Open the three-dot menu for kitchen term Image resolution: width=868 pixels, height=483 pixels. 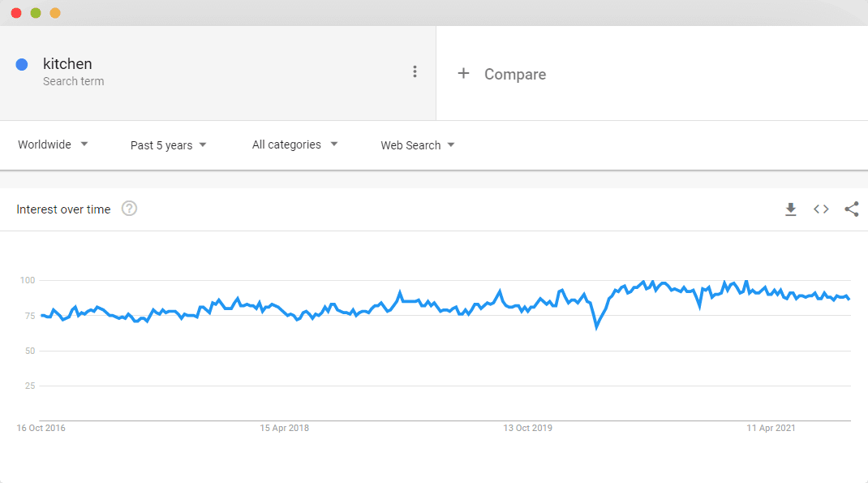click(x=415, y=71)
